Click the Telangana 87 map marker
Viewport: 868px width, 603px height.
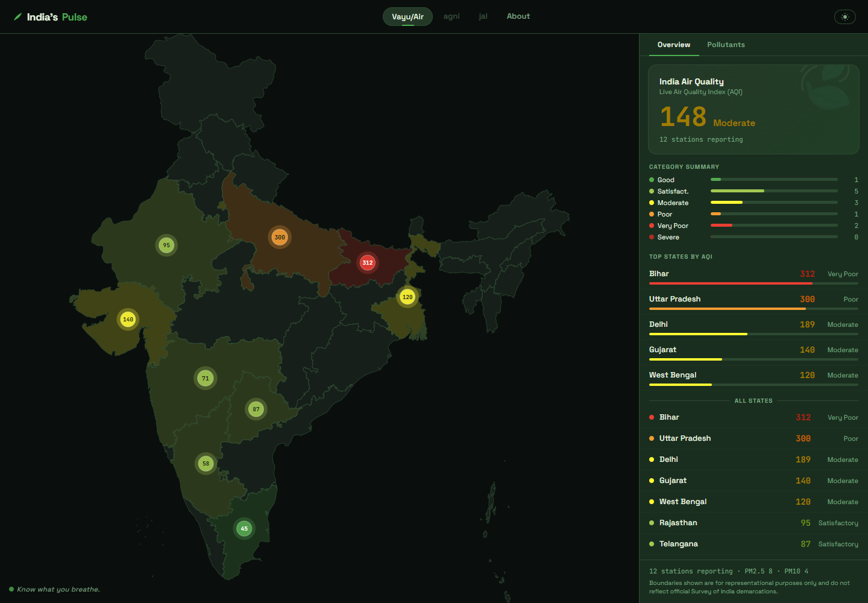coord(256,409)
